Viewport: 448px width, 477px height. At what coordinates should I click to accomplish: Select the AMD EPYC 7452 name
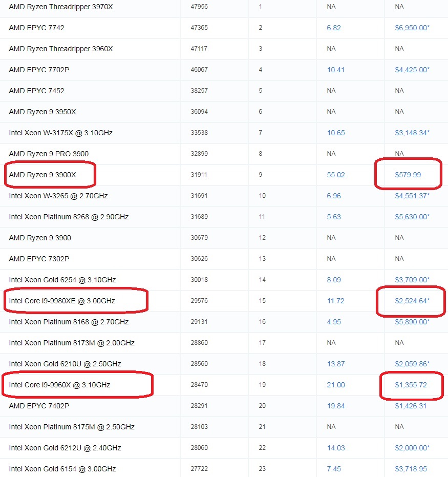[36, 91]
